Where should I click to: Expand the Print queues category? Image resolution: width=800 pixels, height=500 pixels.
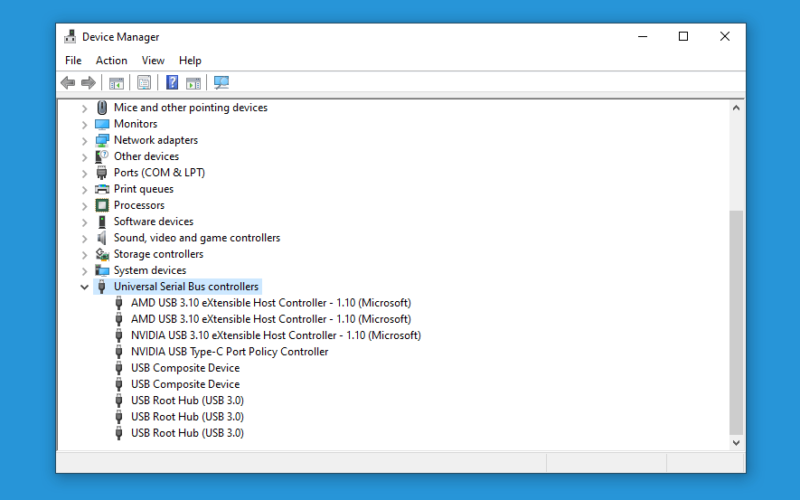(85, 190)
